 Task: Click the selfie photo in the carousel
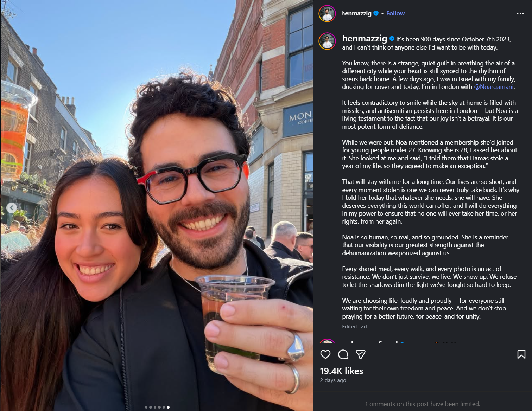coord(157,205)
